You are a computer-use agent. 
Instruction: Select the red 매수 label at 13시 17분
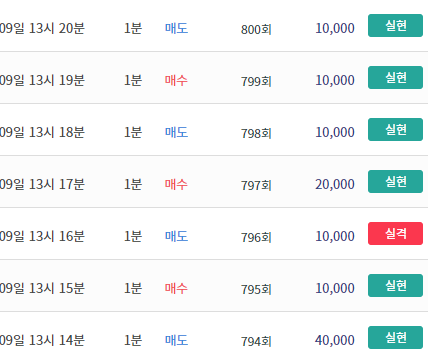point(176,184)
